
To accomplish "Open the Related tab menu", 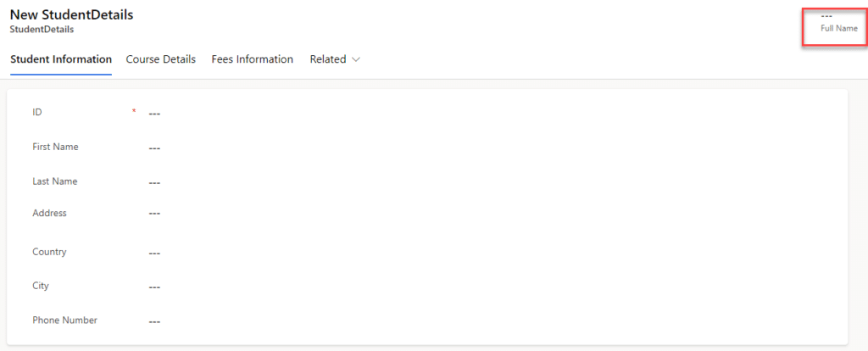I will point(328,59).
